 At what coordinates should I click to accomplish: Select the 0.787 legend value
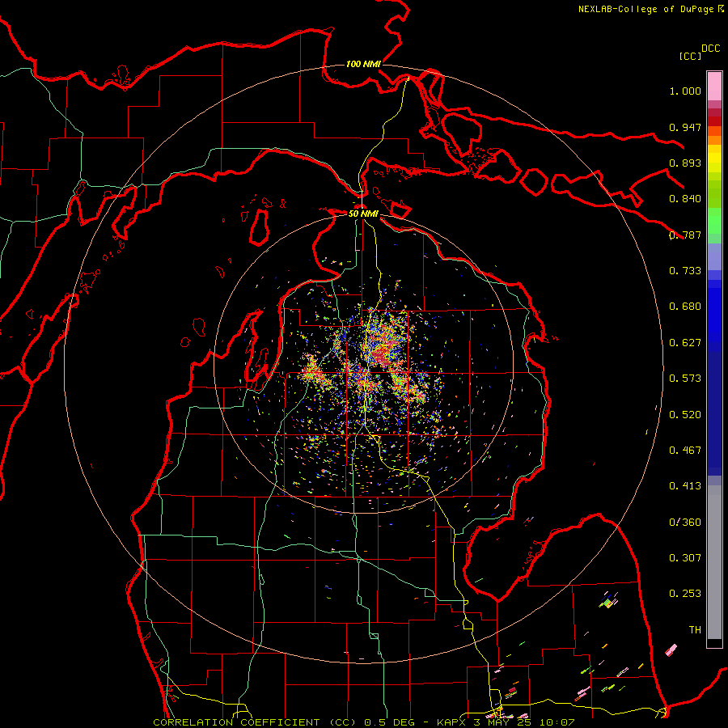[685, 235]
